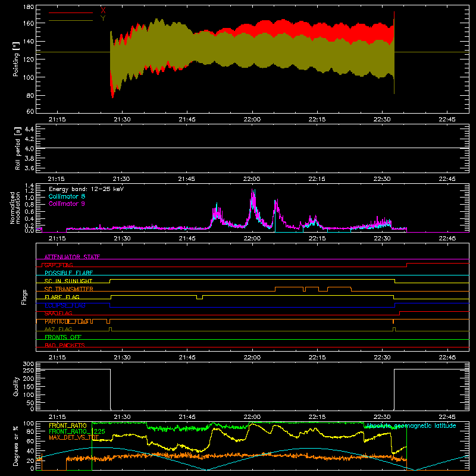Click 22:15 time label under modulation plot
This screenshot has height=476, width=476.
click(x=317, y=239)
